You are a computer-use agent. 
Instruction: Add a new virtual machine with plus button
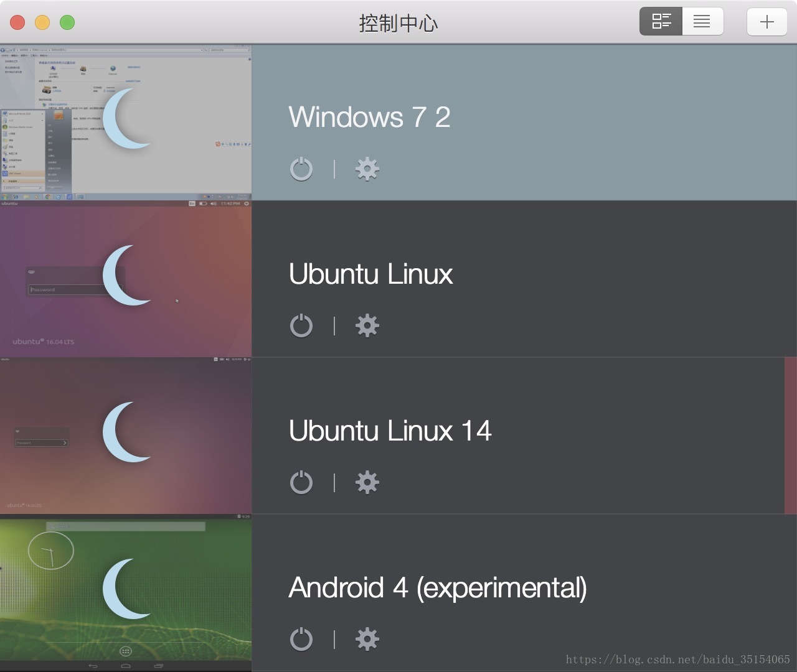[767, 22]
